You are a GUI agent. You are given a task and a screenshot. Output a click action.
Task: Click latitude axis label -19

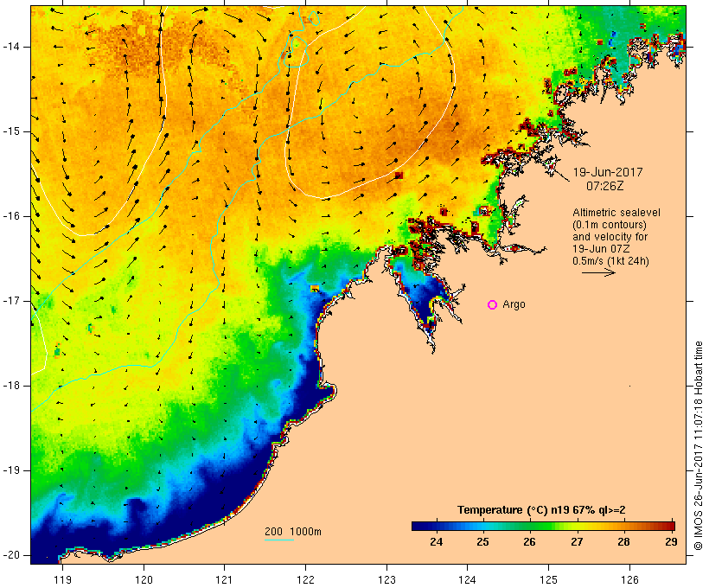pos(10,470)
